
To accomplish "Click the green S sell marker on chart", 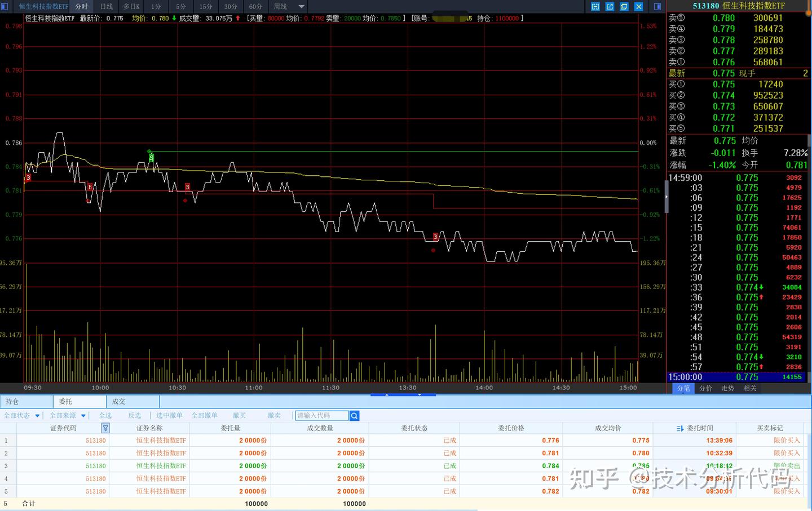I will point(151,158).
